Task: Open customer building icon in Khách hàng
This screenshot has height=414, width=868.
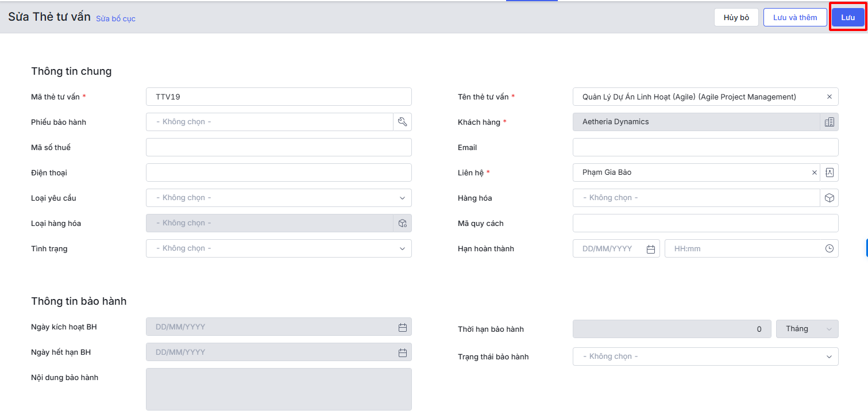Action: (x=829, y=122)
